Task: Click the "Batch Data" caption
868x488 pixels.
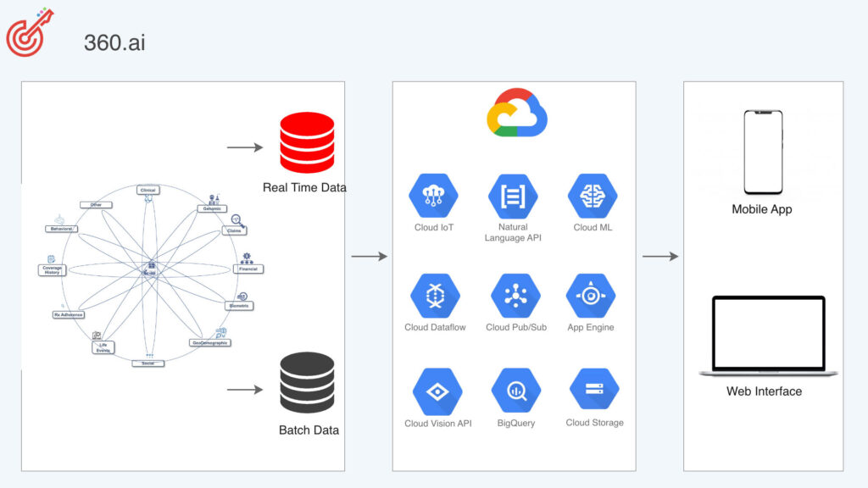Action: [x=309, y=430]
